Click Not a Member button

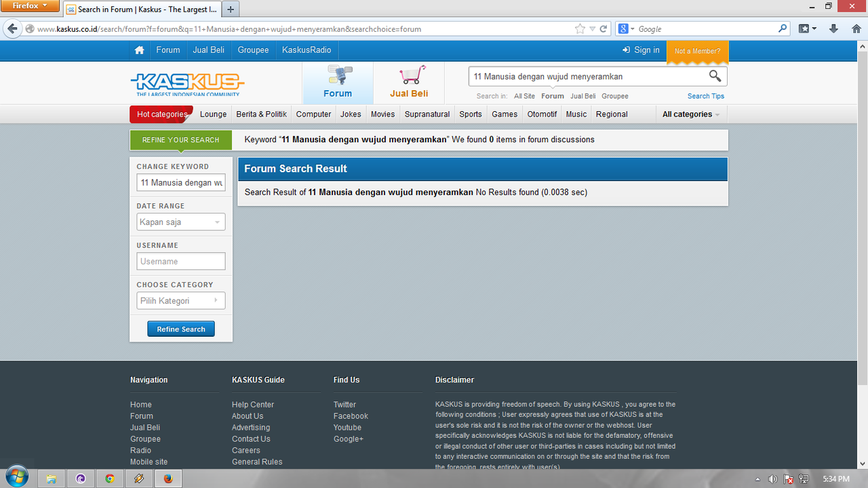coord(698,52)
